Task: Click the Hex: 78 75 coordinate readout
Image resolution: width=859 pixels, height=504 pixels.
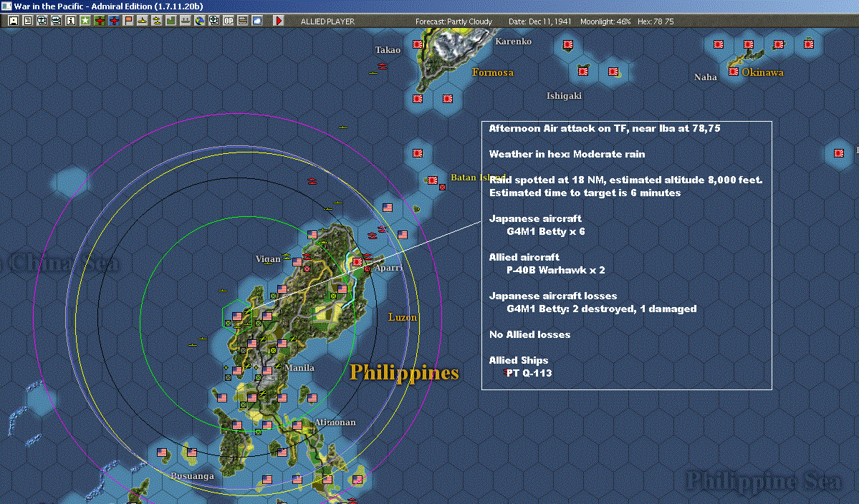Action: pyautogui.click(x=656, y=21)
